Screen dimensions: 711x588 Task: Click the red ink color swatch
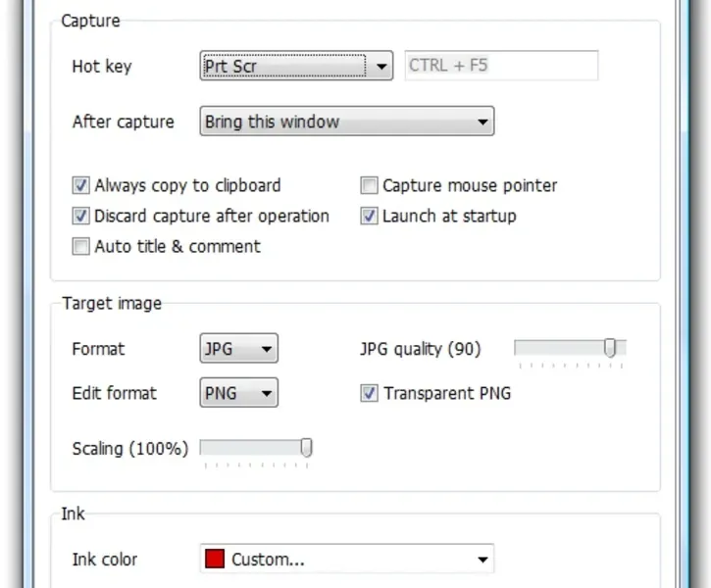click(215, 560)
